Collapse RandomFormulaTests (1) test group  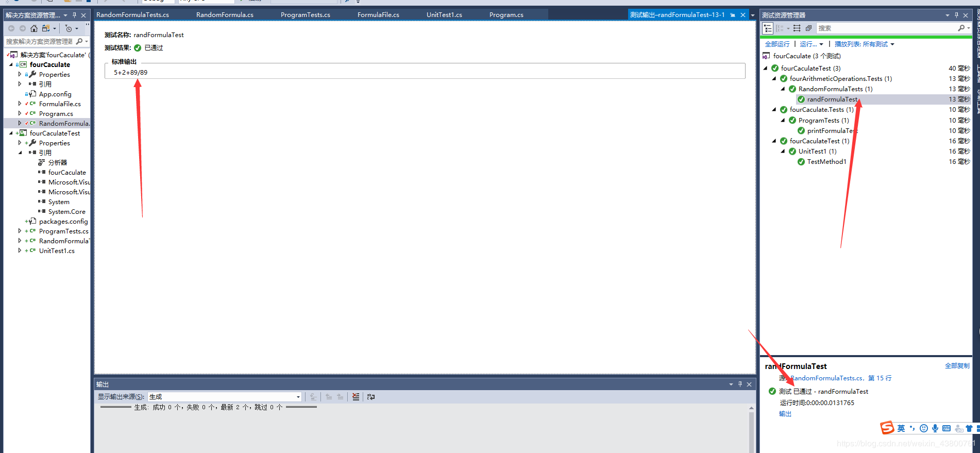tap(783, 89)
